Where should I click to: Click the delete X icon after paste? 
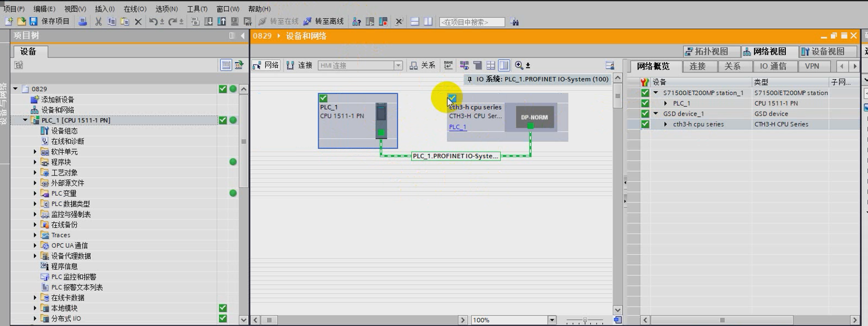pos(138,22)
